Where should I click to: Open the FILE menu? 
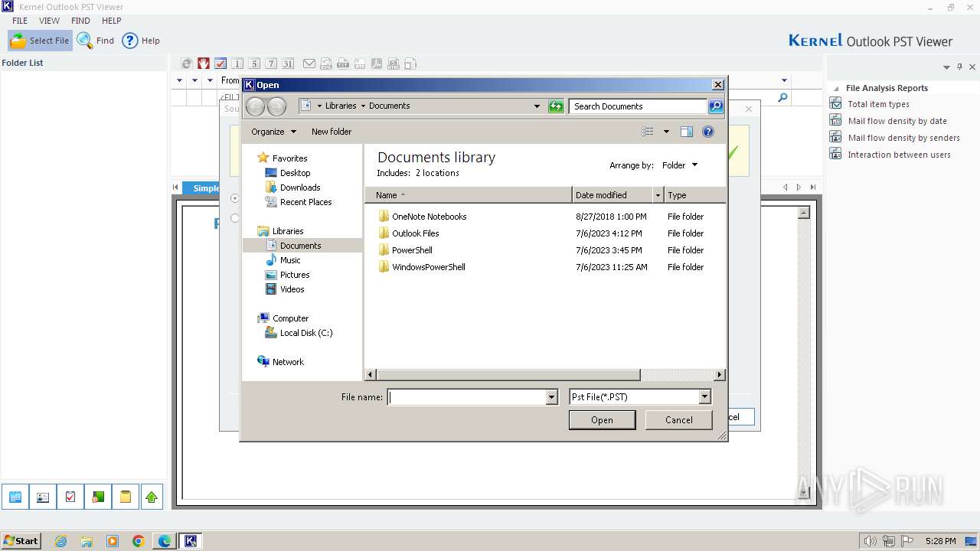20,21
